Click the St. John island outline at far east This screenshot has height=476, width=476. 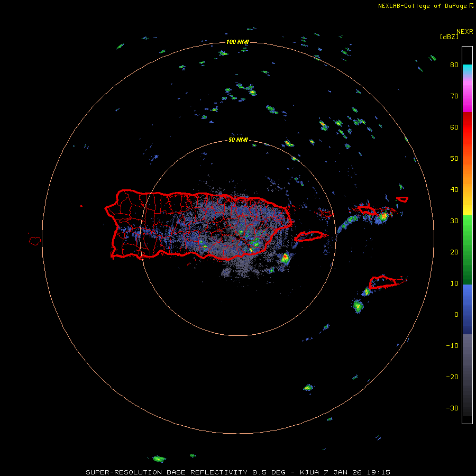[x=402, y=199]
